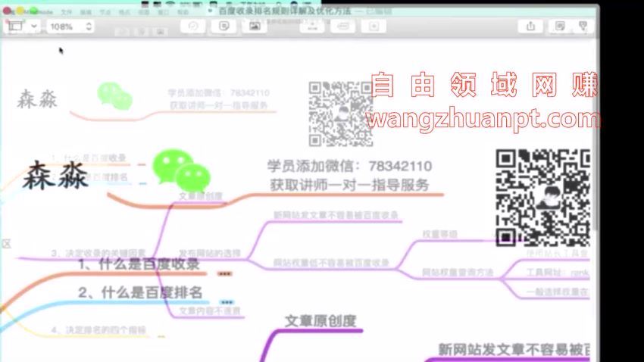Click the task checkmark toolbar icon

click(193, 27)
